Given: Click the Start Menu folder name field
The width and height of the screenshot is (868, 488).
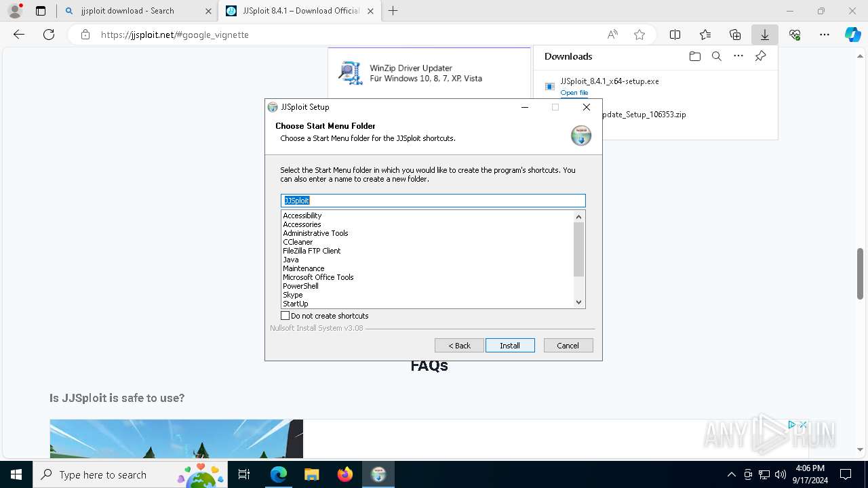Looking at the screenshot, I should [x=433, y=201].
